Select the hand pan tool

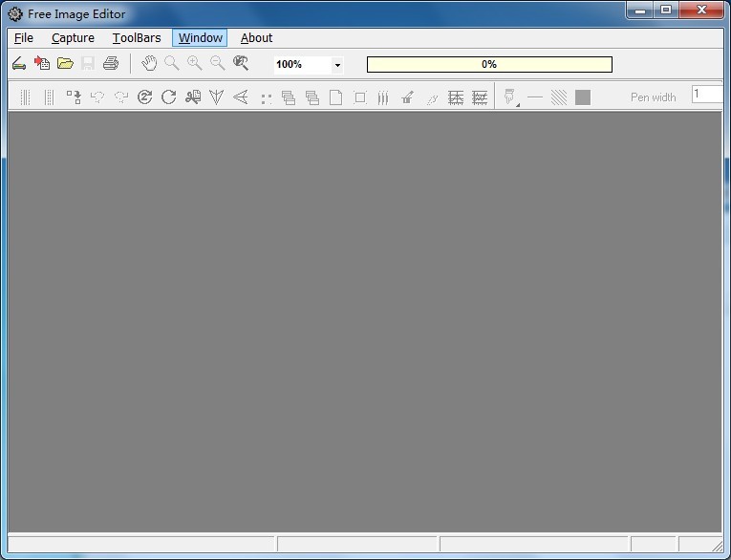coord(149,64)
